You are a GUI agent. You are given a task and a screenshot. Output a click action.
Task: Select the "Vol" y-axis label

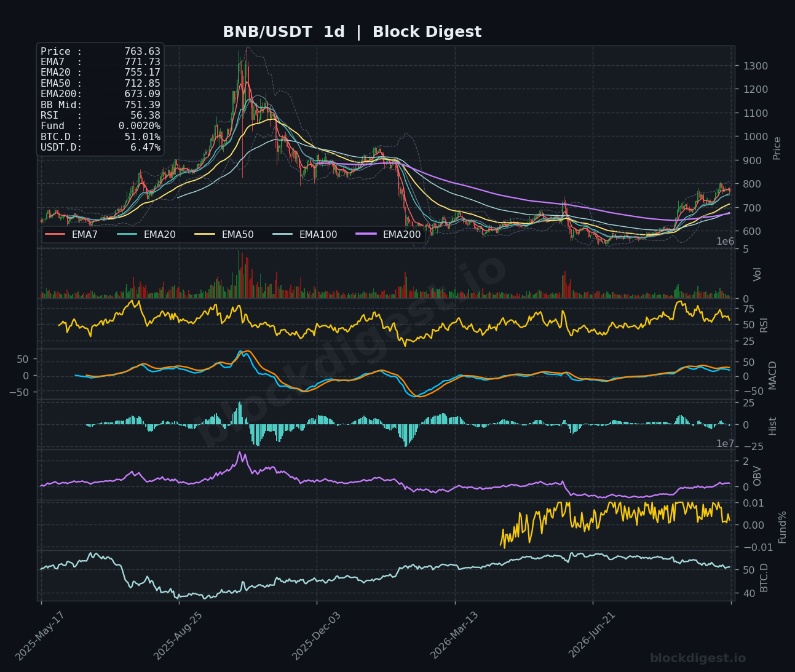pos(757,274)
